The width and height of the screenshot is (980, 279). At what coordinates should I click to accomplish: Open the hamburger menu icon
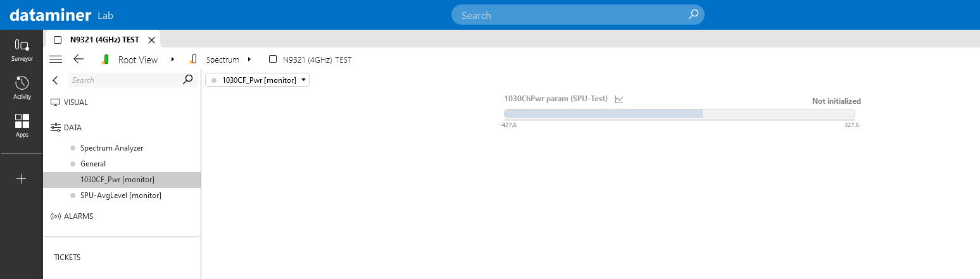[56, 59]
